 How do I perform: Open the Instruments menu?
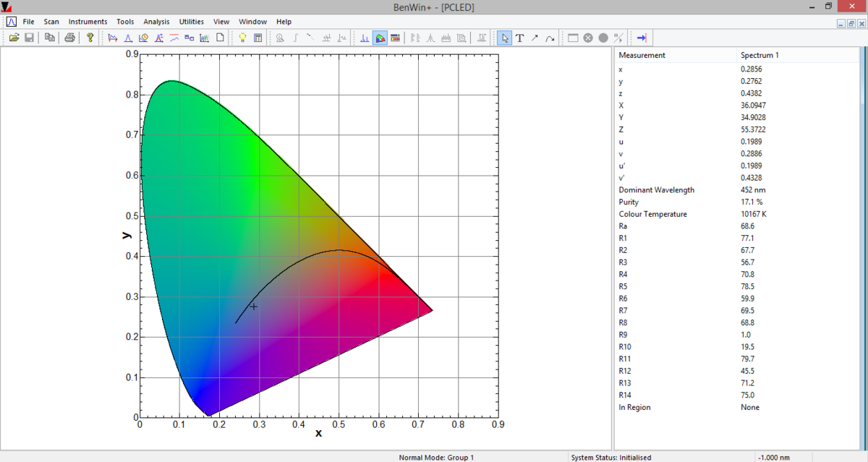88,22
